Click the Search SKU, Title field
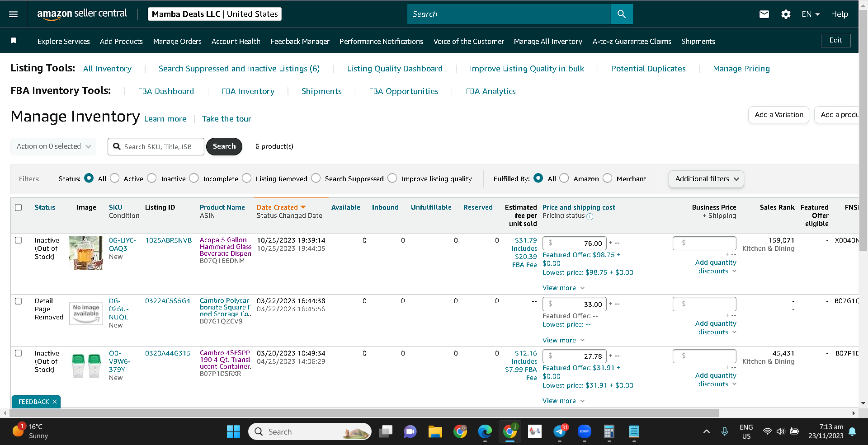The width and height of the screenshot is (868, 445). point(156,146)
